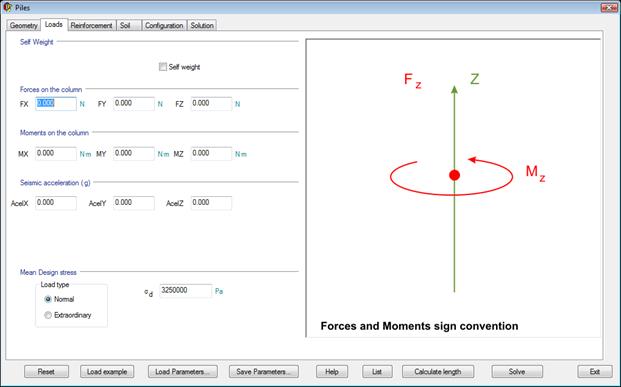Switch to the Geometry tab
621x387 pixels.
pyautogui.click(x=23, y=25)
